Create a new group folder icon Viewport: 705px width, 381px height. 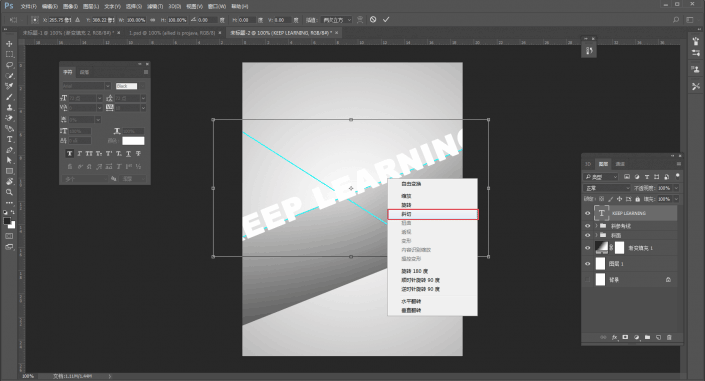click(647, 337)
